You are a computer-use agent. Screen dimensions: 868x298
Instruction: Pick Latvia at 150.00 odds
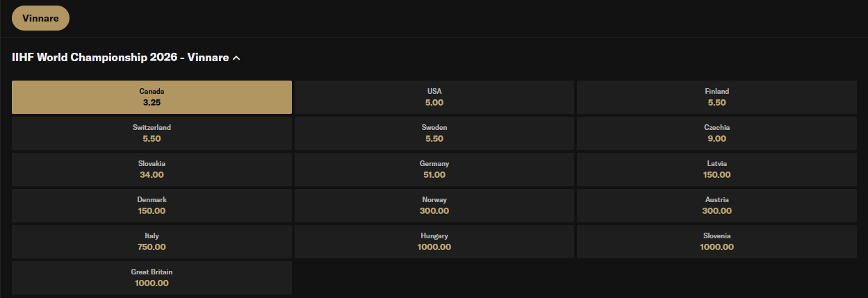tap(716, 169)
